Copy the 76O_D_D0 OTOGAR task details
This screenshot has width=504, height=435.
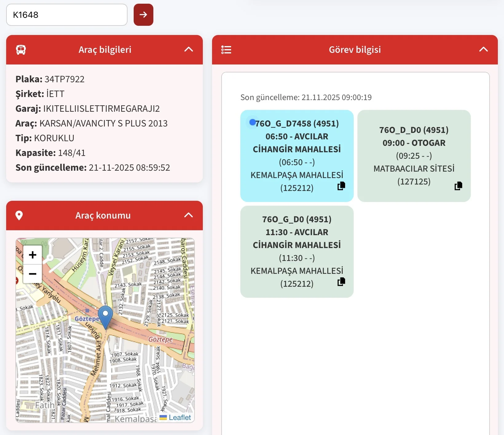[458, 186]
